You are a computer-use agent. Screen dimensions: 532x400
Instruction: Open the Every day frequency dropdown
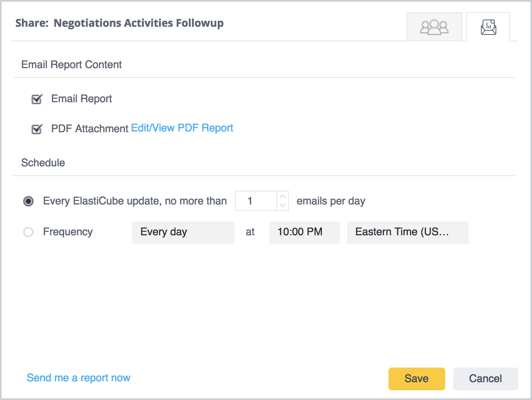click(x=183, y=232)
